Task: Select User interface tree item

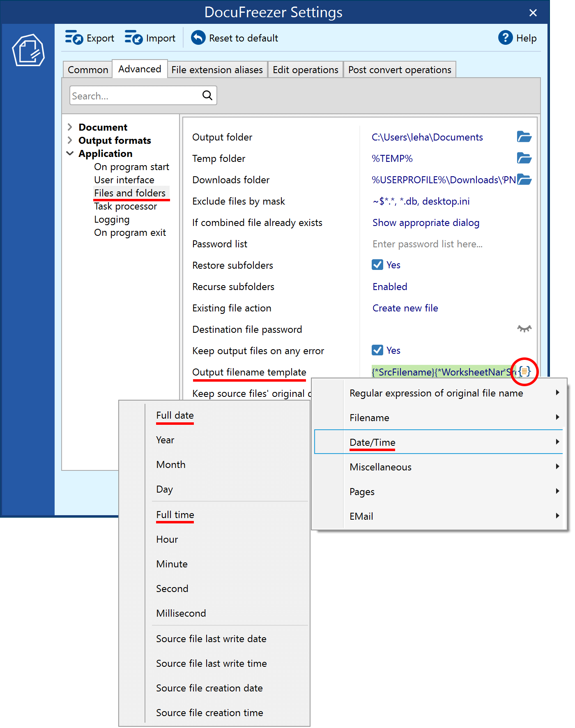Action: 124,180
